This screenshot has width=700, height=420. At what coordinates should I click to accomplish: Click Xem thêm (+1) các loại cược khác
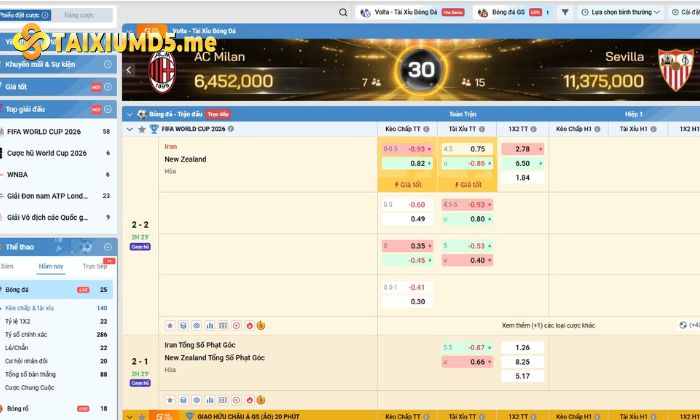click(x=548, y=325)
